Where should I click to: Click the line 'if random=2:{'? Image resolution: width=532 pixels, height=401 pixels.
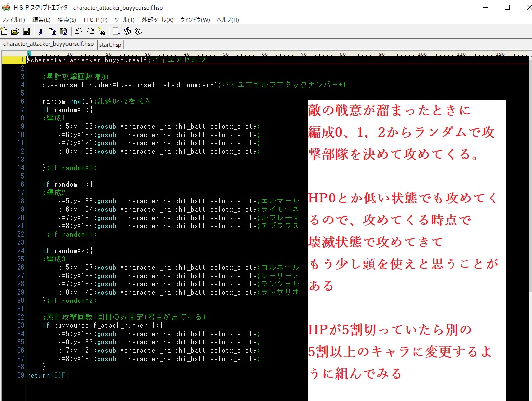(68, 251)
